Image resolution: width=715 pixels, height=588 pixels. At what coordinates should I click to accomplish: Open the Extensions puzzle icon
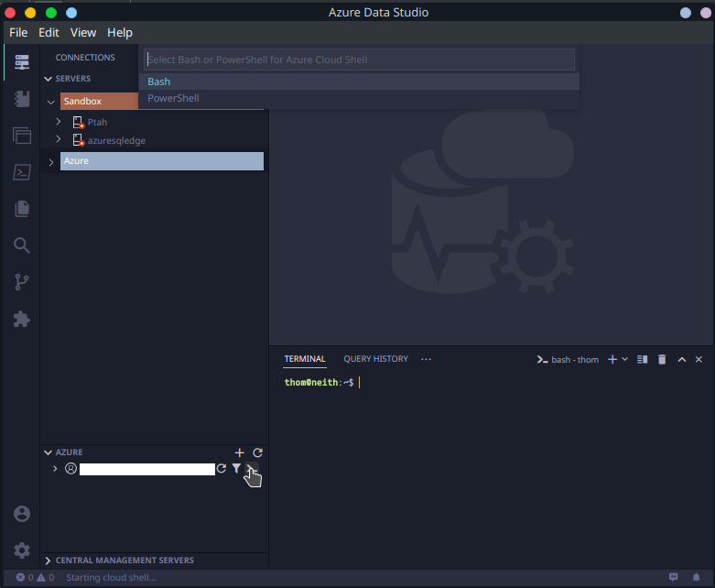point(21,319)
